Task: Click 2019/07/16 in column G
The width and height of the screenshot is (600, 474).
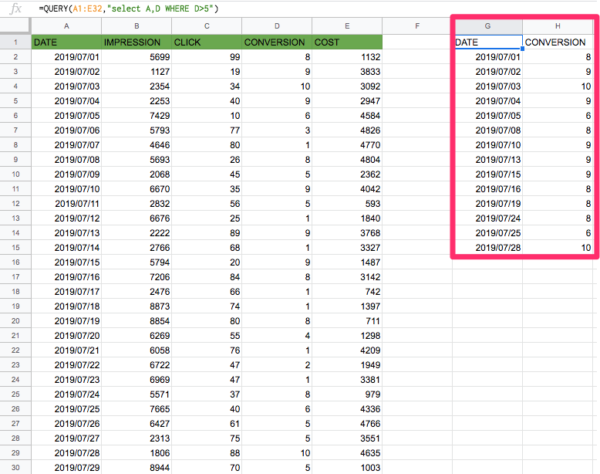Action: coord(488,189)
